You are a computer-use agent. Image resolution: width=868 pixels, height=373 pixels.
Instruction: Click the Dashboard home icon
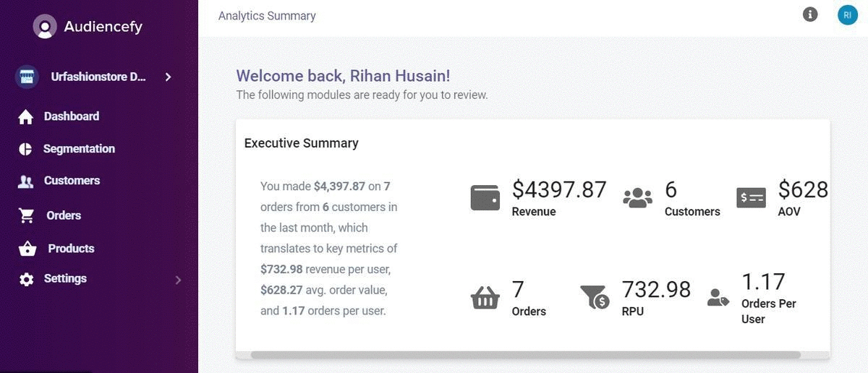[x=26, y=117]
